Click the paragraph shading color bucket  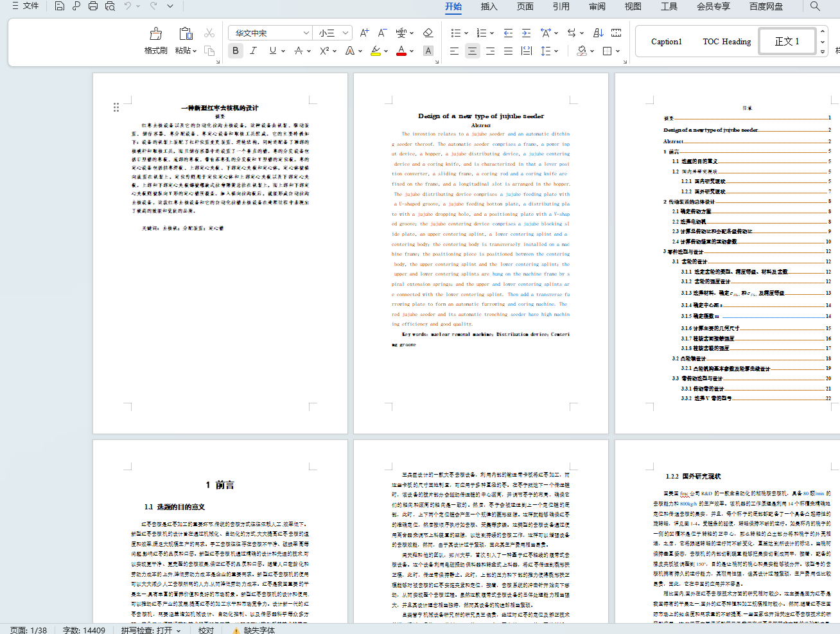click(x=582, y=51)
